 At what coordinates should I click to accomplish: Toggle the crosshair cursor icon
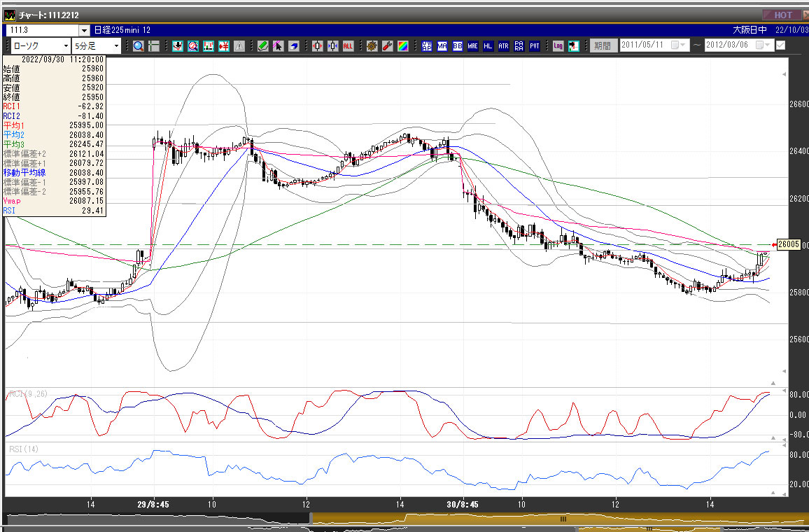(x=154, y=46)
